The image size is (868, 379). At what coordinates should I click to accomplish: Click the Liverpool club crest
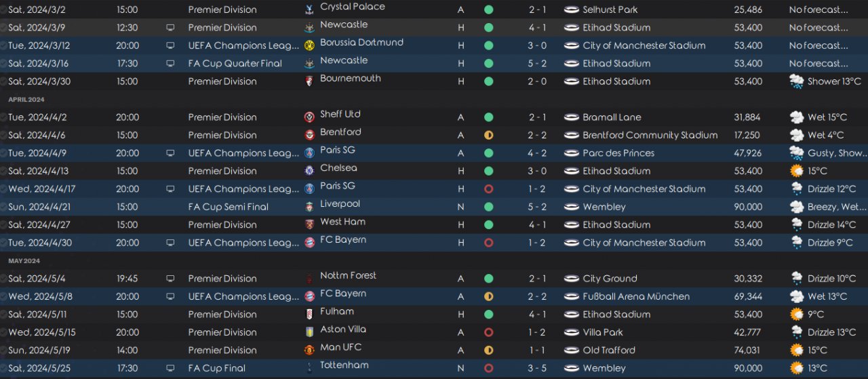309,207
